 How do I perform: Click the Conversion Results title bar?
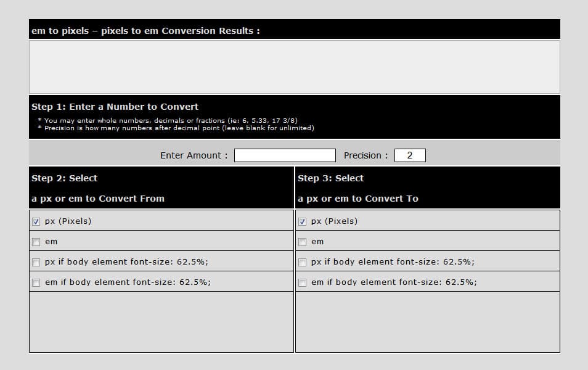click(294, 30)
